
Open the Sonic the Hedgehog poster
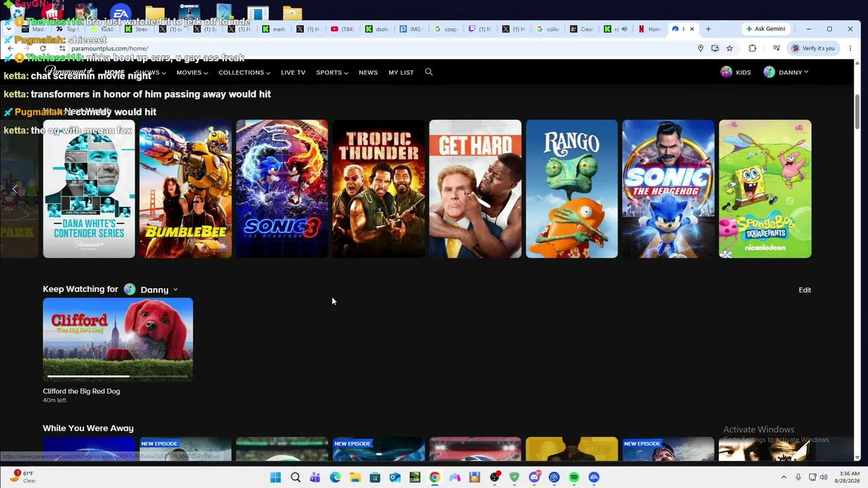pyautogui.click(x=669, y=189)
